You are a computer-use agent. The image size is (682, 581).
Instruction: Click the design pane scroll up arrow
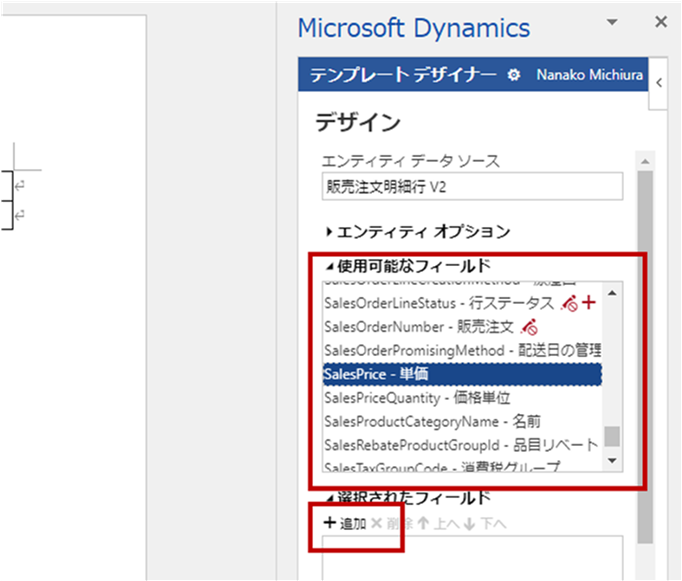tap(645, 162)
